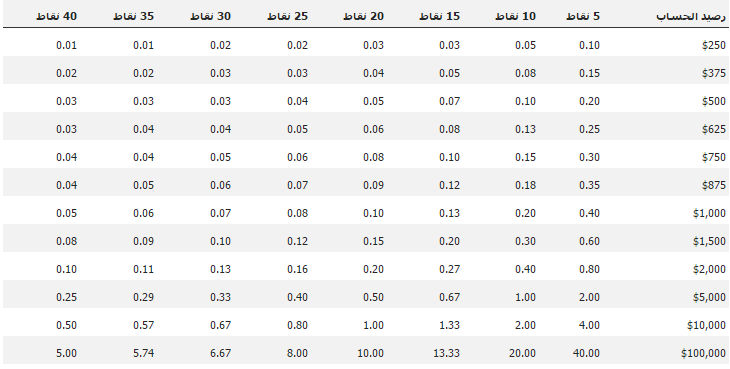Image resolution: width=730 pixels, height=369 pixels.
Task: Select the $5,000 balance row label
Action: point(710,297)
